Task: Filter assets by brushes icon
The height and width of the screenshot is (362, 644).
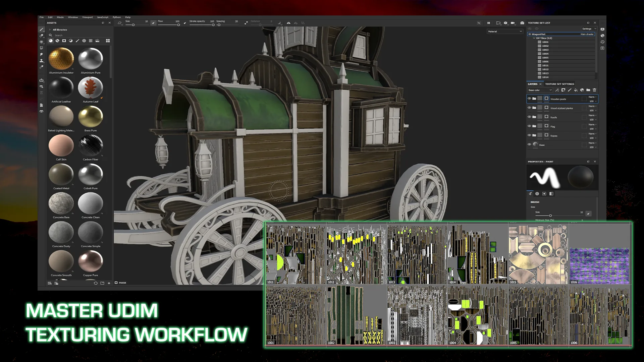Action: coord(77,41)
